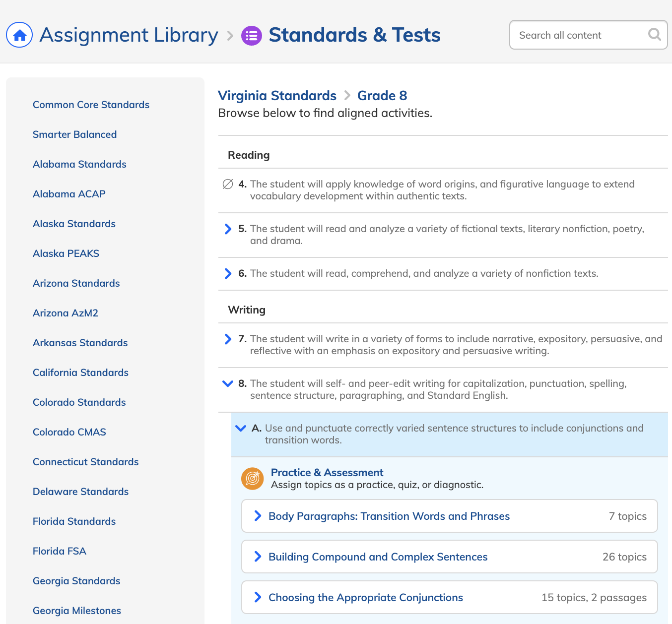Click the orange Practice & Assessment target icon
The image size is (672, 624).
point(253,478)
